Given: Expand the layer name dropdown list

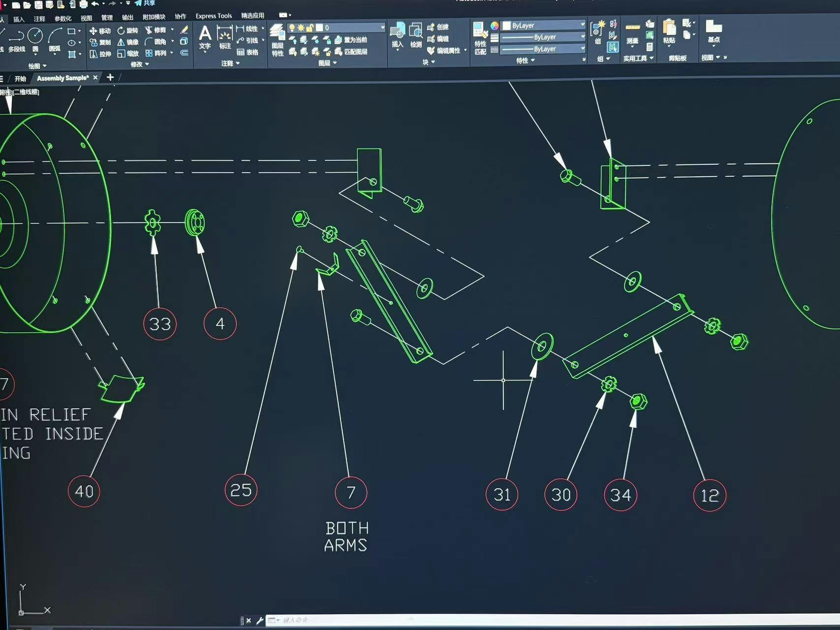Looking at the screenshot, I should 382,28.
